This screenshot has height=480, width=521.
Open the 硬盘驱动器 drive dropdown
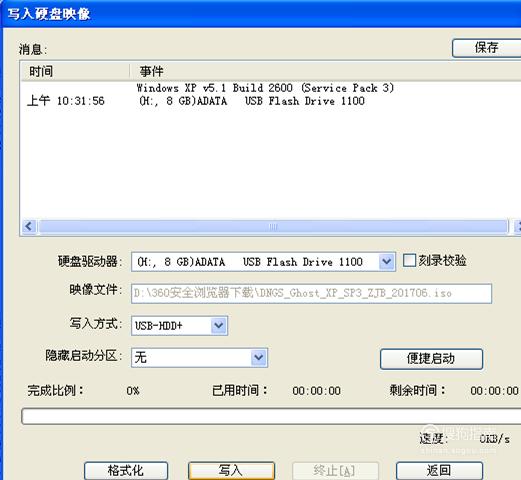(387, 262)
